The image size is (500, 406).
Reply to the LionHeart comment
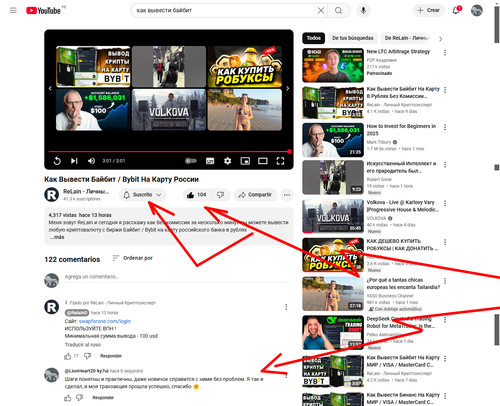pyautogui.click(x=103, y=398)
